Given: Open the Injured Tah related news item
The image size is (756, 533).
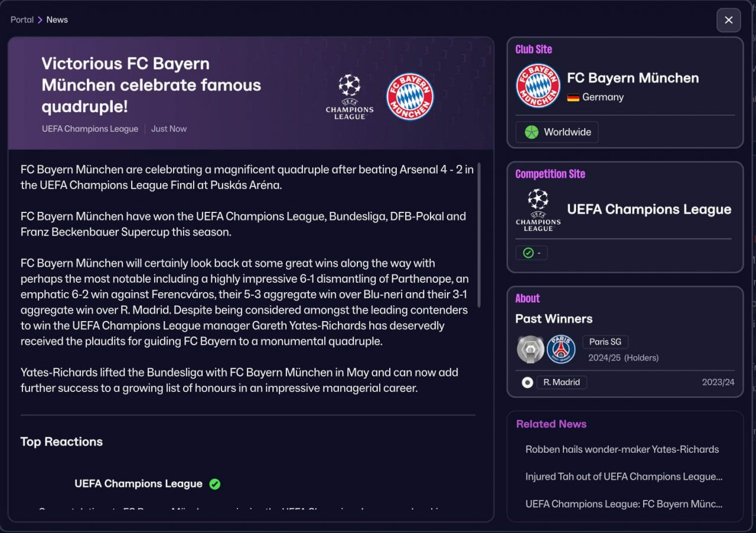Looking at the screenshot, I should [x=624, y=476].
